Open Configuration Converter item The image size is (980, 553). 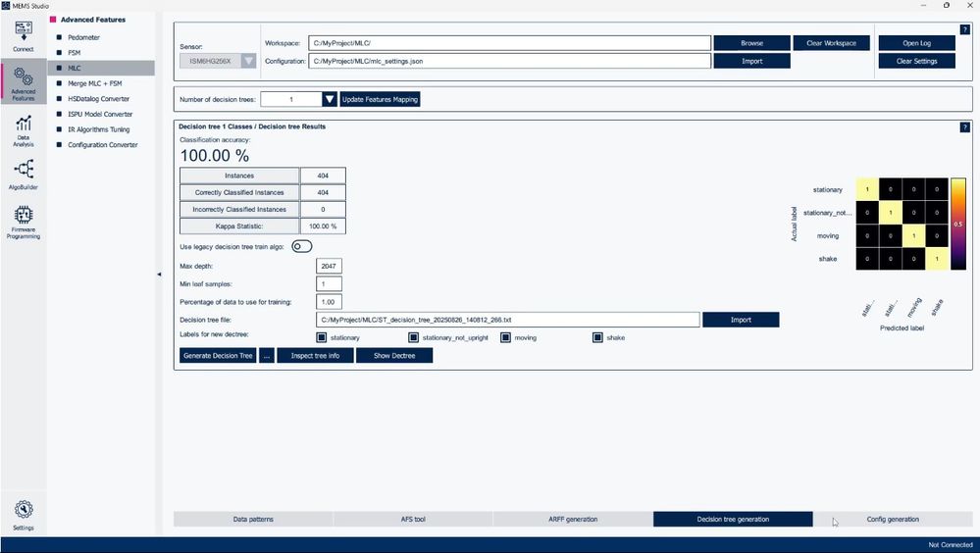pos(102,144)
